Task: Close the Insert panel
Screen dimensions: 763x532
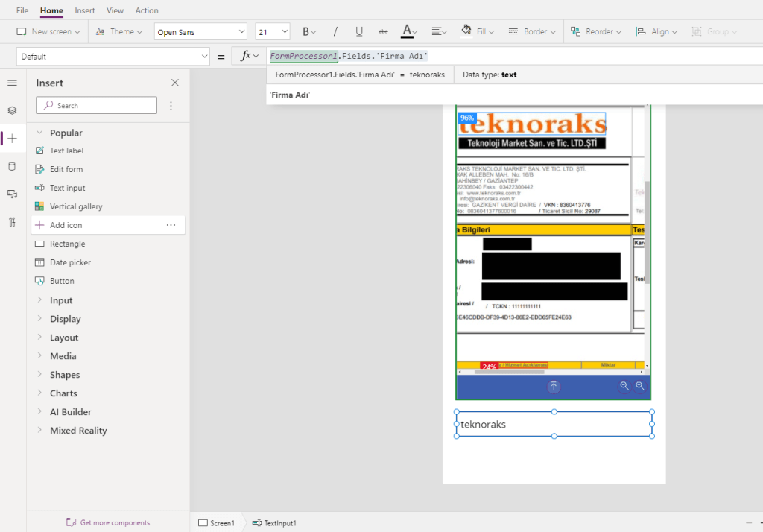Action: pyautogui.click(x=175, y=83)
